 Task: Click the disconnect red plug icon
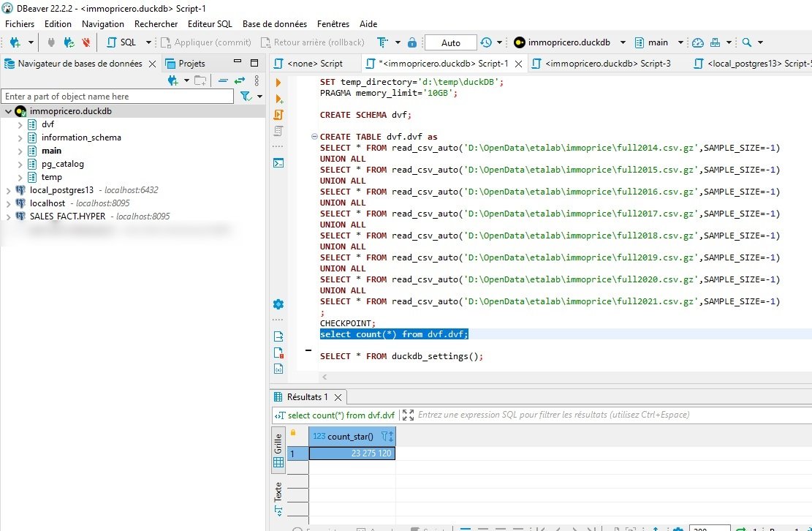click(86, 42)
